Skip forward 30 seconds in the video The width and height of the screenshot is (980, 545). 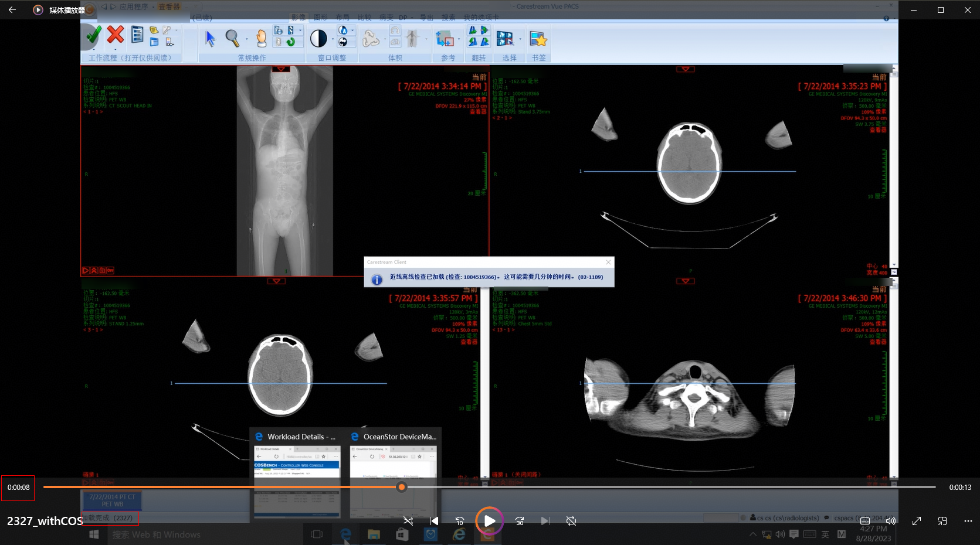(520, 521)
